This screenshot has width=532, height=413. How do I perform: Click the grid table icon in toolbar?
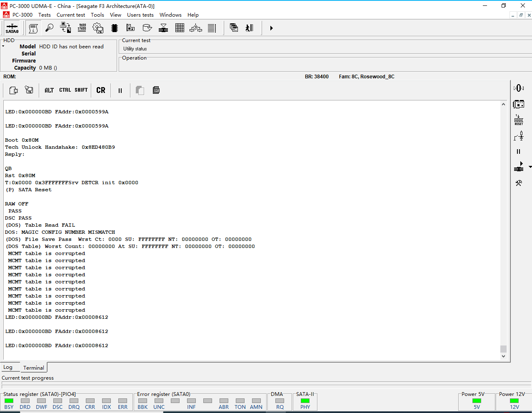[x=180, y=28]
